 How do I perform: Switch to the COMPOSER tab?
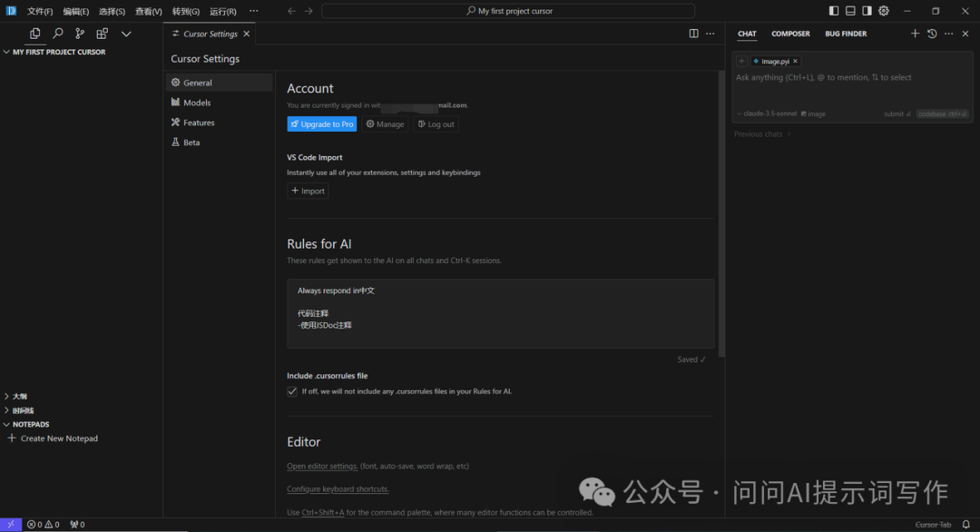(790, 34)
